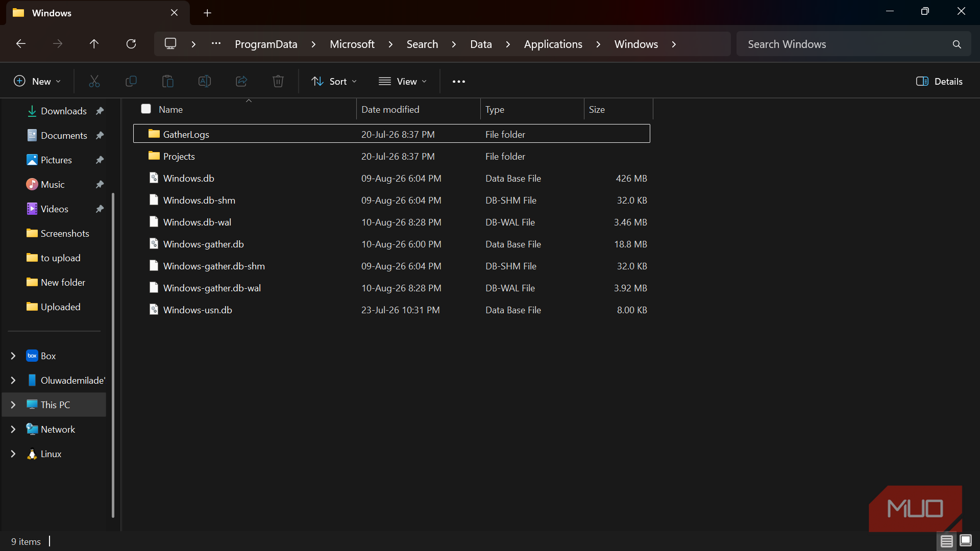
Task: Navigate to Applications breadcrumb
Action: tap(553, 44)
